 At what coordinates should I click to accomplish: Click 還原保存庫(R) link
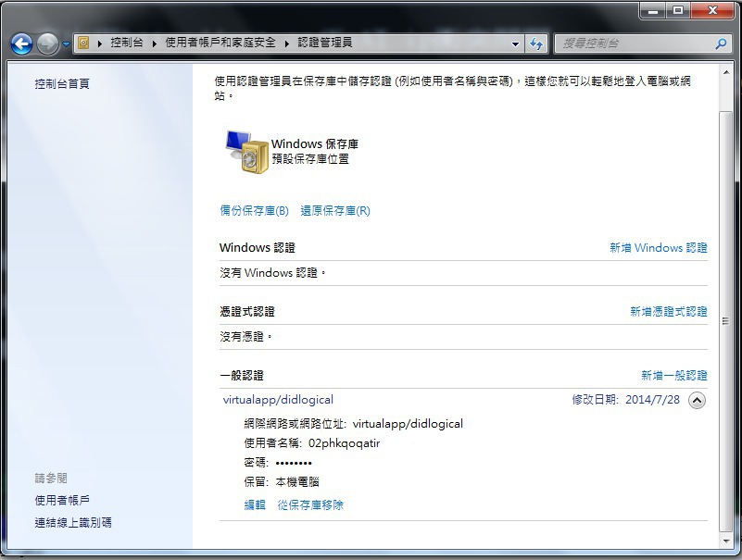[335, 211]
